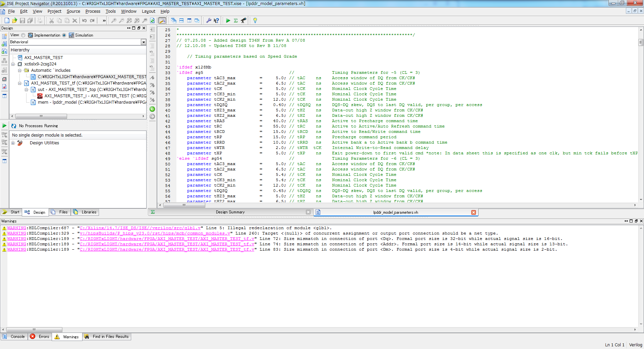The image size is (644, 349).
Task: Click the New file toolbar icon
Action: (x=7, y=20)
